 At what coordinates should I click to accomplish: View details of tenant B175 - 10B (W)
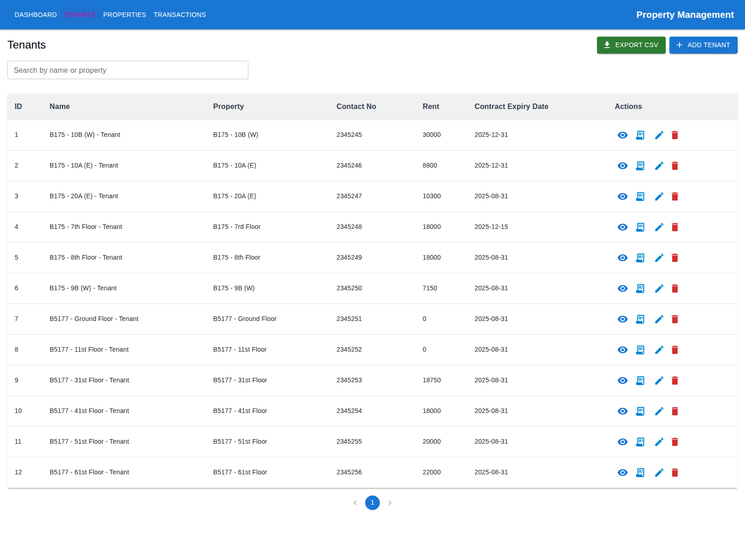pyautogui.click(x=622, y=135)
